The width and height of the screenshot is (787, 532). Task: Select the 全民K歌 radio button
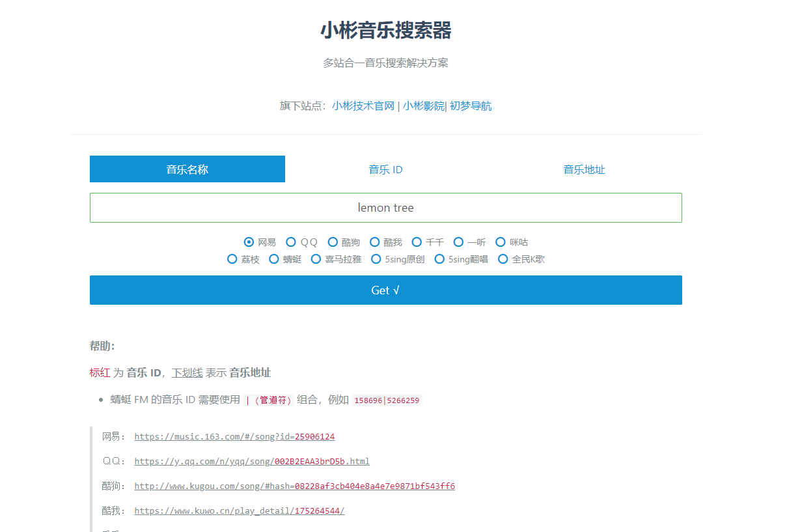(x=503, y=259)
